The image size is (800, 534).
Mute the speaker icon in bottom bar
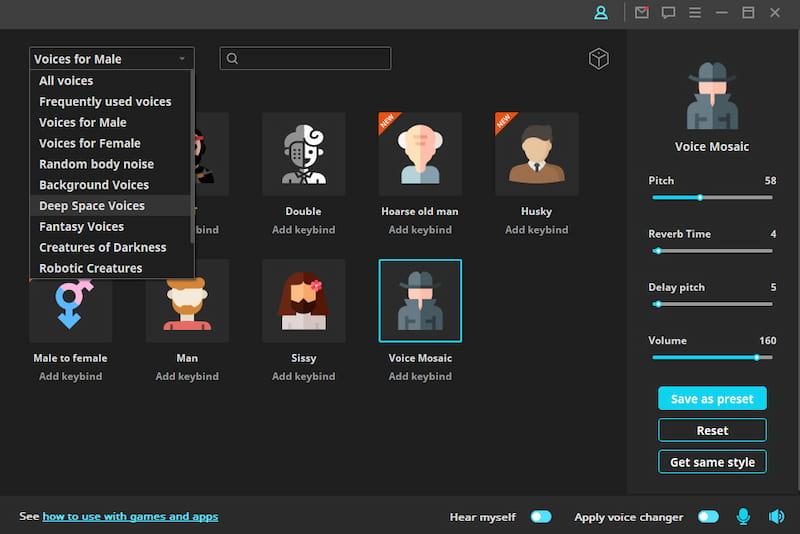click(x=777, y=517)
